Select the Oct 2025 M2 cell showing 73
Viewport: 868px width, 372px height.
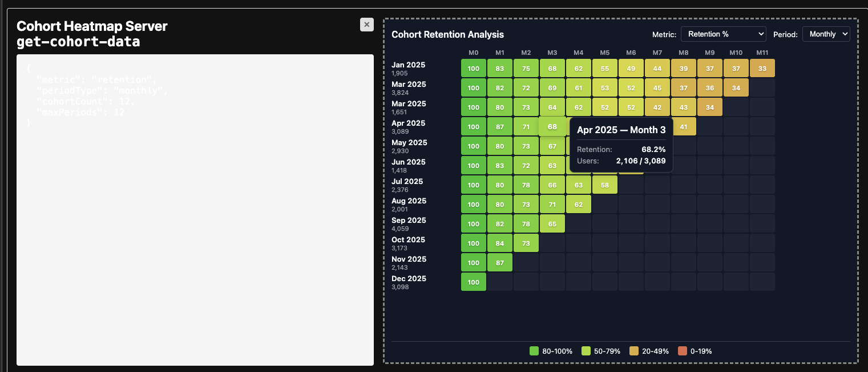click(526, 243)
